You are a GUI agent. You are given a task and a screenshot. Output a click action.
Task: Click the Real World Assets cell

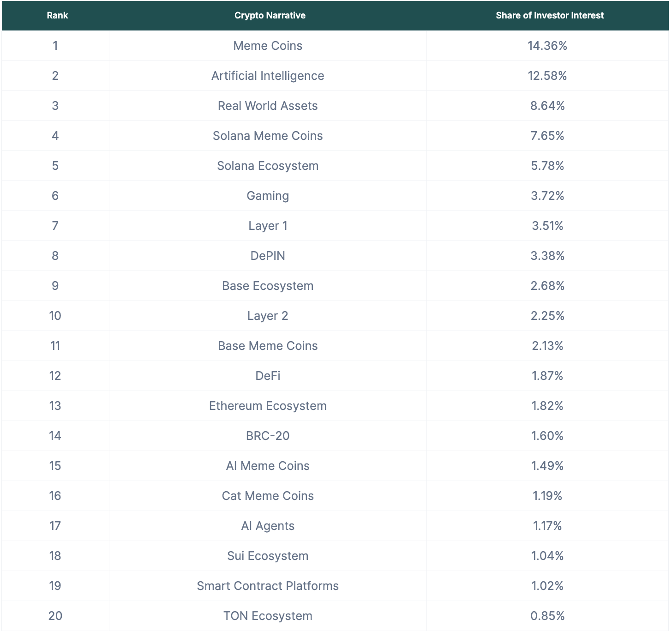point(268,106)
